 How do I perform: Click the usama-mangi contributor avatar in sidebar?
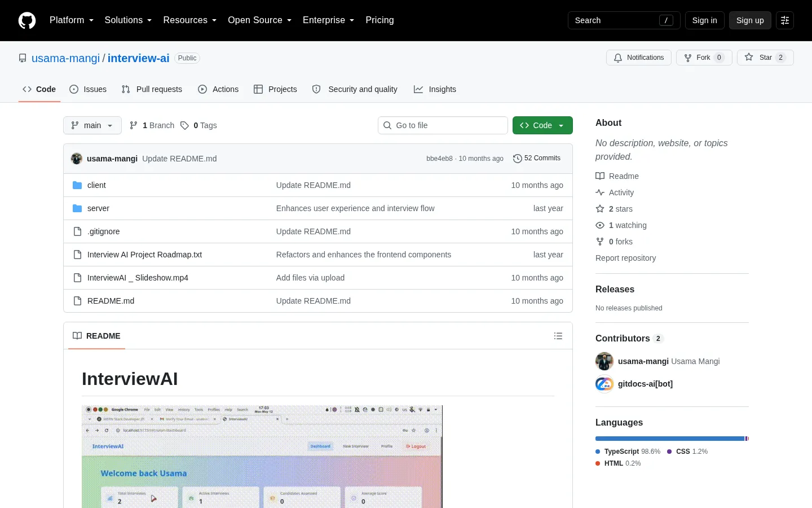(x=604, y=361)
